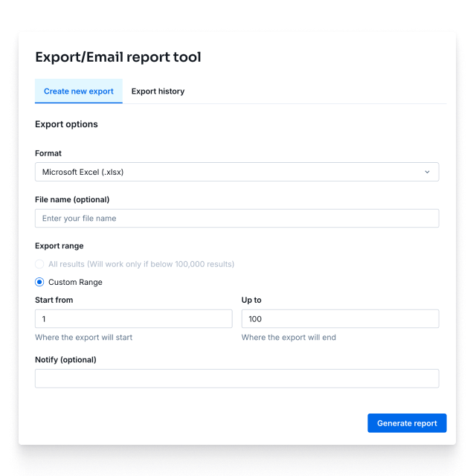The width and height of the screenshot is (476, 476).
Task: Click the Start from field containing 1
Action: pos(134,319)
